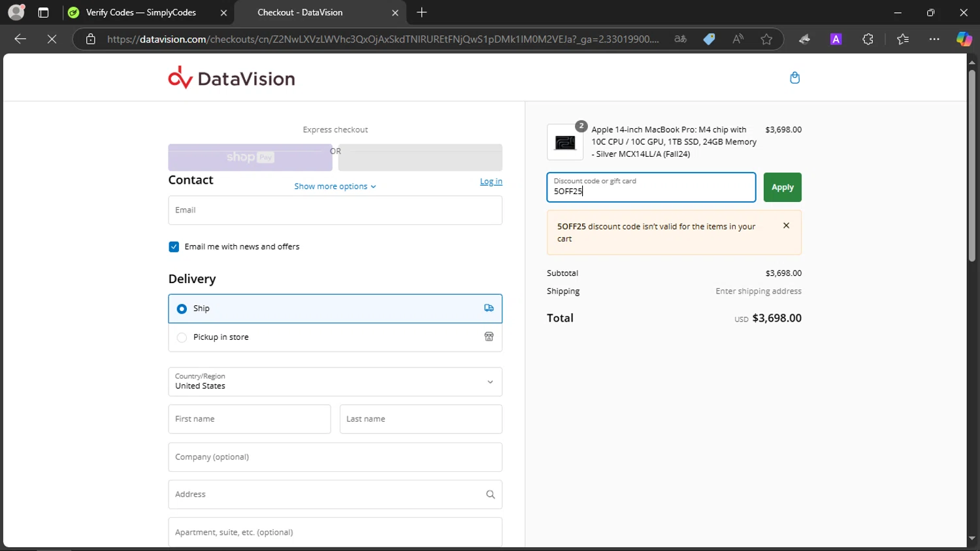Viewport: 980px width, 551px height.
Task: View site information lock icon
Action: click(91, 39)
